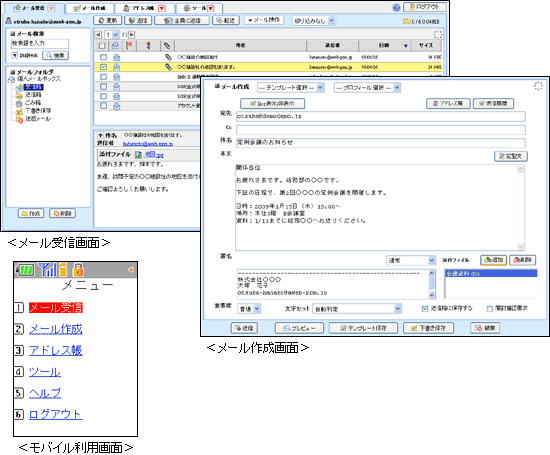Click the 更新 refresh button

coord(108,20)
